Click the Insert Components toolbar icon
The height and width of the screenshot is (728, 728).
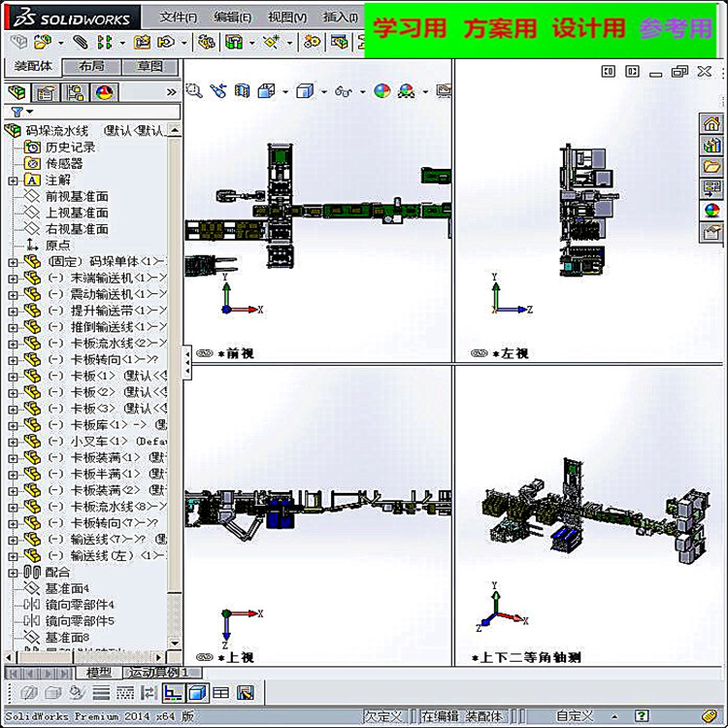(43, 43)
